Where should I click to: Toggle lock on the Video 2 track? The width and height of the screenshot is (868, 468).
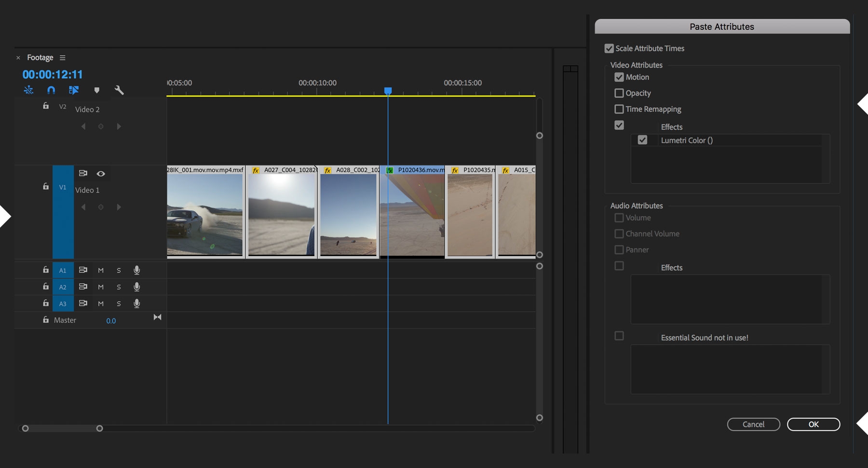coord(46,106)
